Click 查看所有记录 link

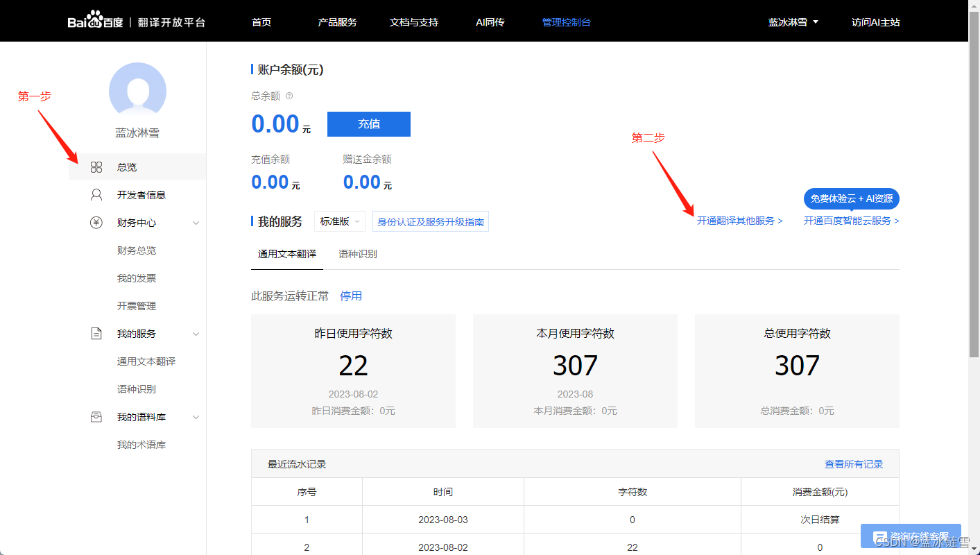point(854,464)
